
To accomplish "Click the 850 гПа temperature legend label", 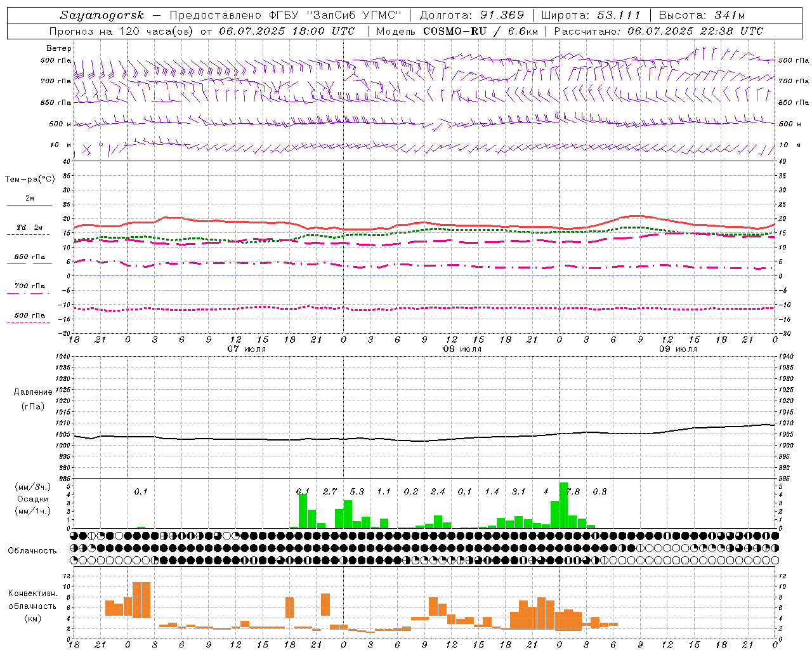I will tap(30, 257).
